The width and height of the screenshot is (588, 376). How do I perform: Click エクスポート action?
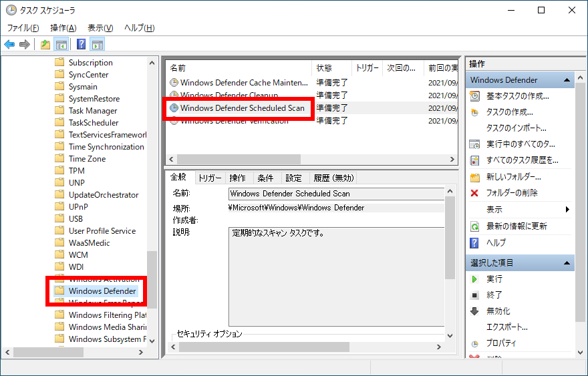point(507,327)
